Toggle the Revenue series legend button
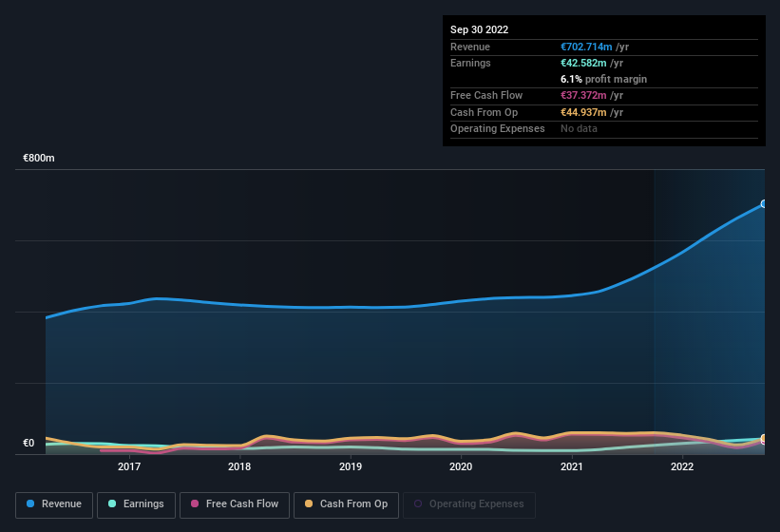The image size is (780, 532). pyautogui.click(x=54, y=504)
